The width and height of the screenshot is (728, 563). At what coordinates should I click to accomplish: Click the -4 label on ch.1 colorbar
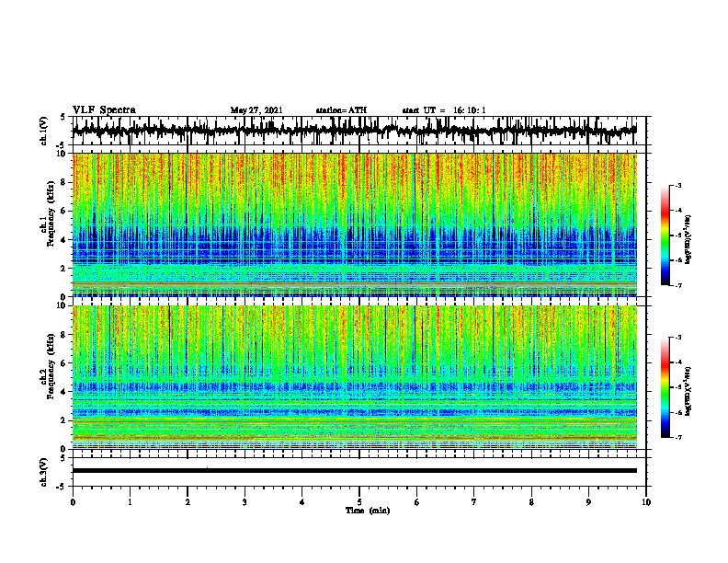[677, 211]
